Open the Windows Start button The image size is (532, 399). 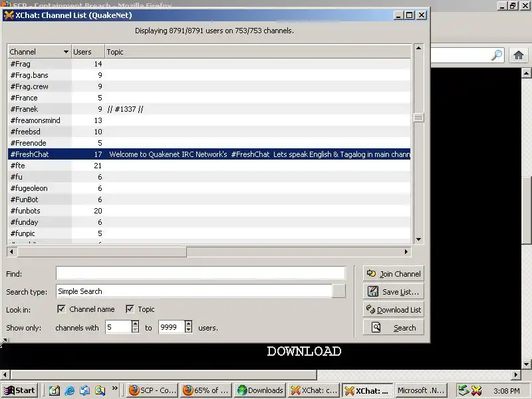[x=20, y=390]
